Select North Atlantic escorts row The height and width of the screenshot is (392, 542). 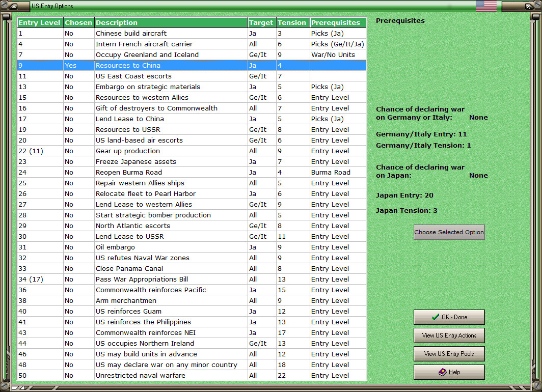pos(192,226)
